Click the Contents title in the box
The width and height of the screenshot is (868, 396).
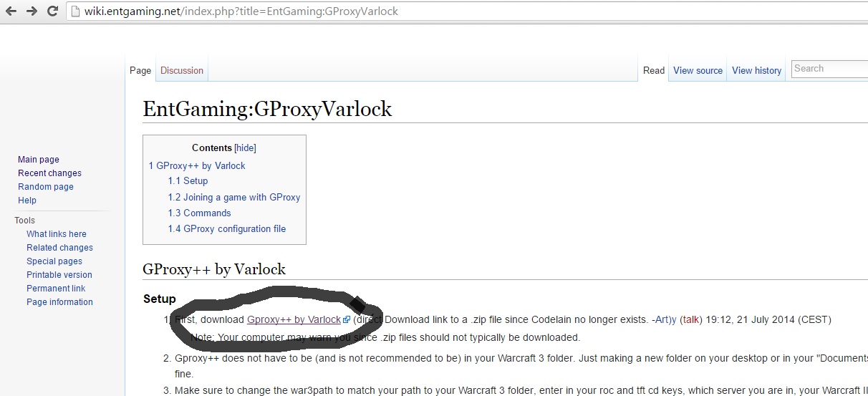click(212, 148)
